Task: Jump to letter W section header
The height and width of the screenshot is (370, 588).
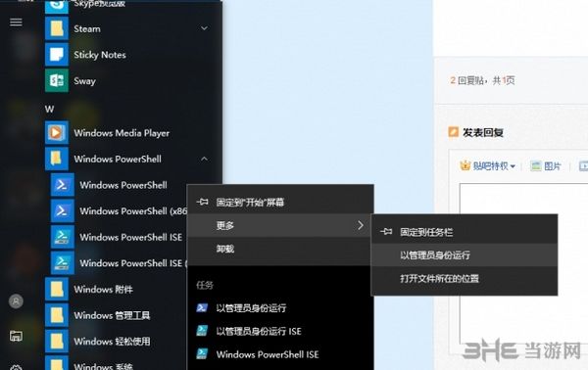Action: click(x=49, y=109)
